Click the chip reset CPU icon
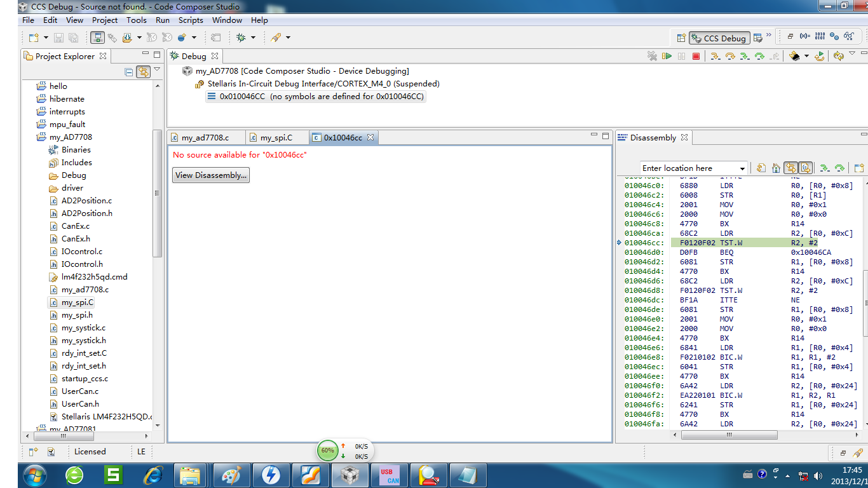Screen dimensions: 868x488 (794, 56)
